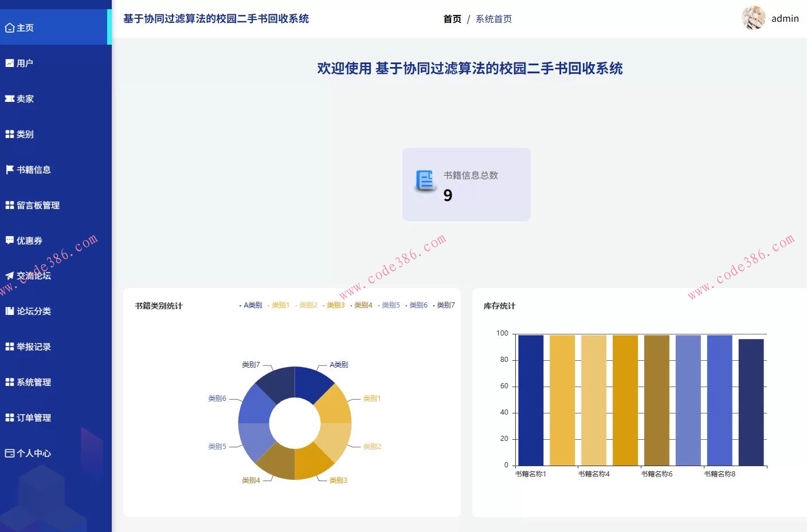Click the flag icon beside 书籍信息
807x532 pixels.
click(x=10, y=170)
